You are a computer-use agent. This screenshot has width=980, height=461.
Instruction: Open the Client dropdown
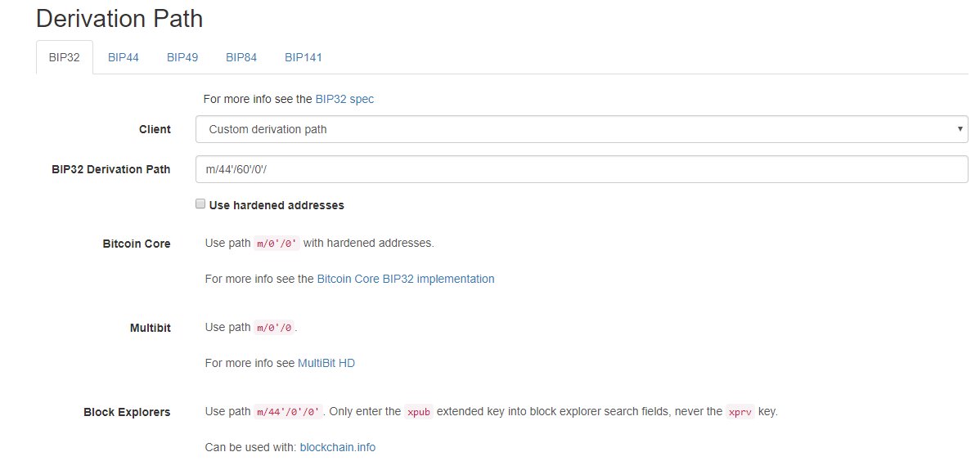[x=582, y=129]
